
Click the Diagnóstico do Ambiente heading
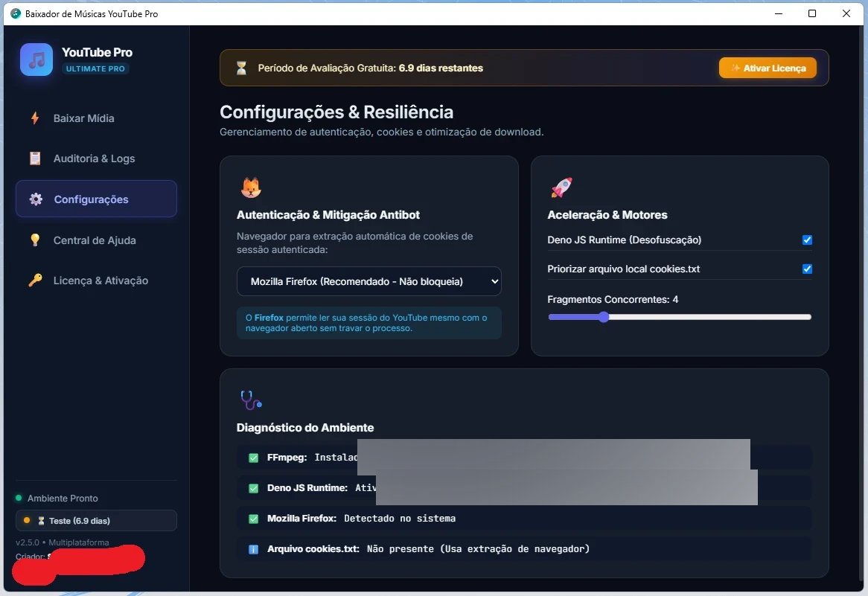tap(305, 427)
